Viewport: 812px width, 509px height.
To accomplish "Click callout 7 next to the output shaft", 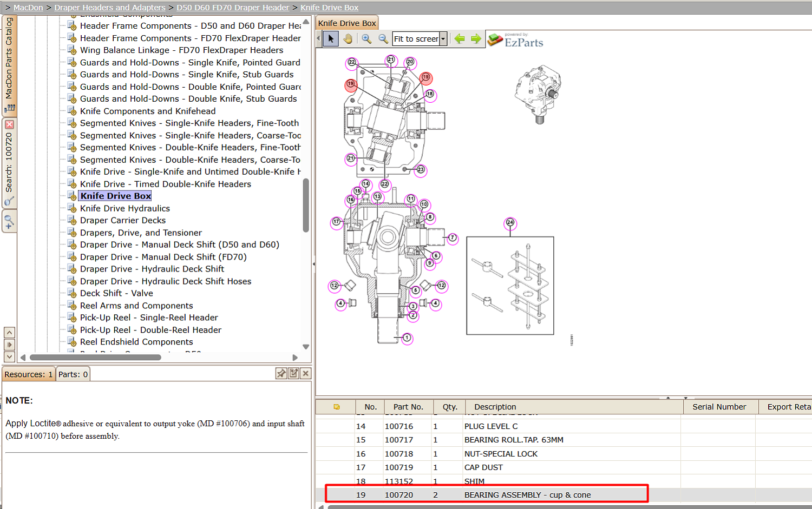I will pyautogui.click(x=452, y=238).
